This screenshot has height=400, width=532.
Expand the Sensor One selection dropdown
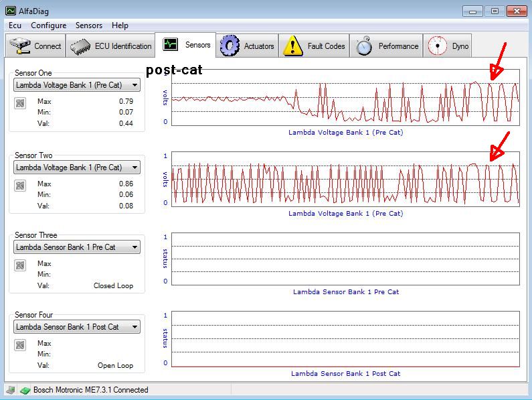tap(135, 85)
